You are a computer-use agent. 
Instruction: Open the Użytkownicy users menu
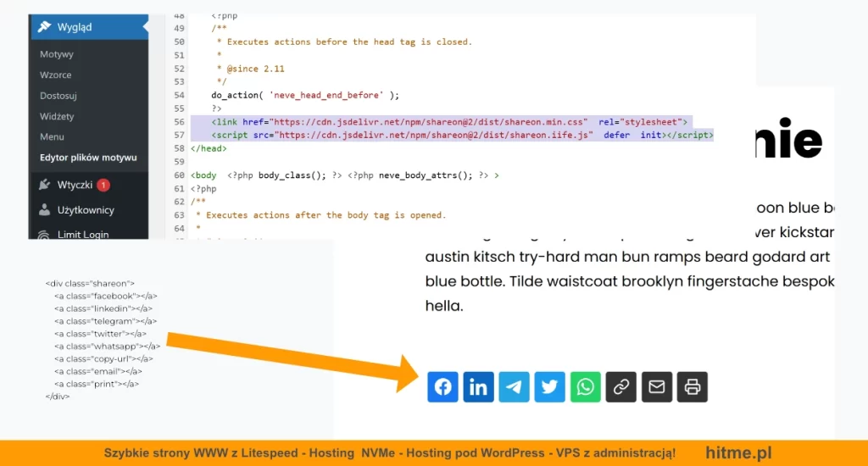pos(86,210)
